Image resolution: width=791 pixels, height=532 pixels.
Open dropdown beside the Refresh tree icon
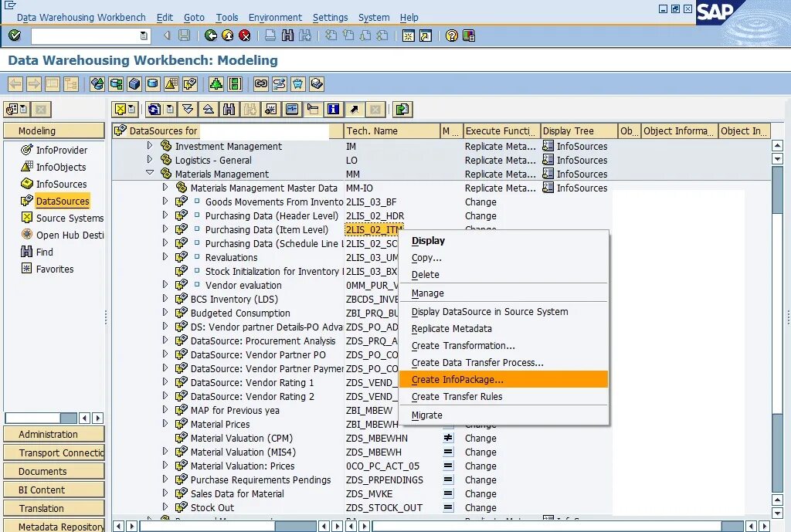pyautogui.click(x=171, y=109)
